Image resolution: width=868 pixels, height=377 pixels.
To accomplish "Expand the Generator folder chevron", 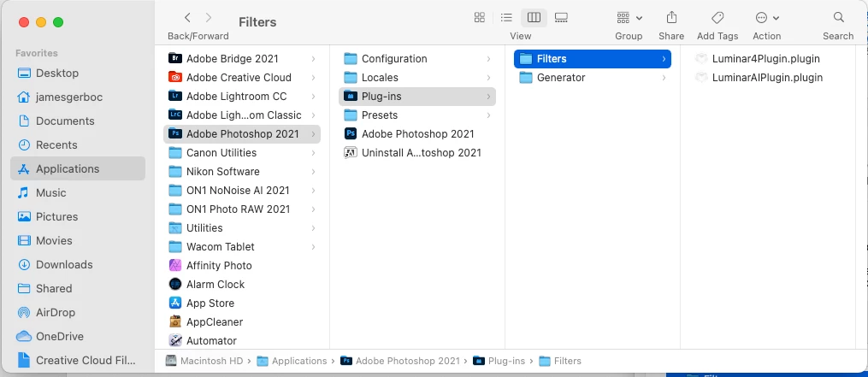I will pos(664,78).
